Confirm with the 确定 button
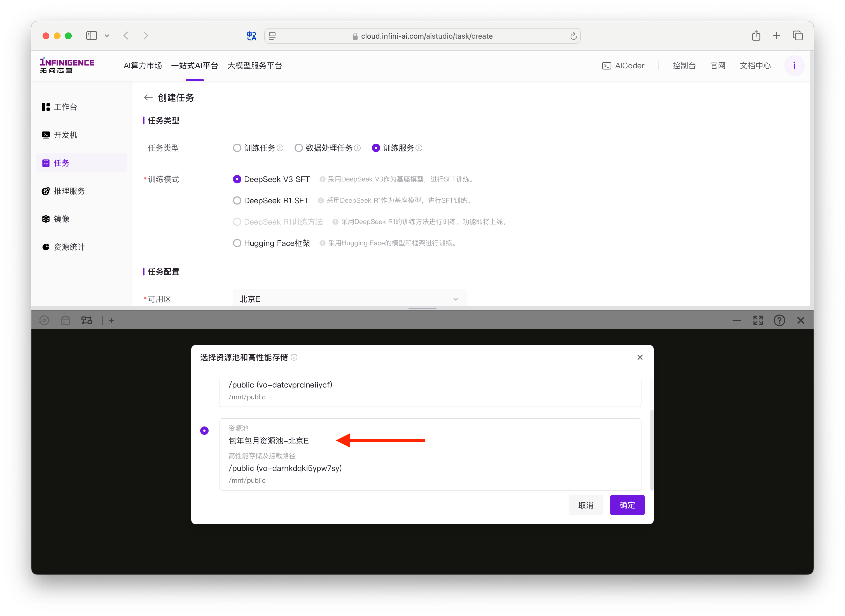This screenshot has width=845, height=616. (x=627, y=505)
